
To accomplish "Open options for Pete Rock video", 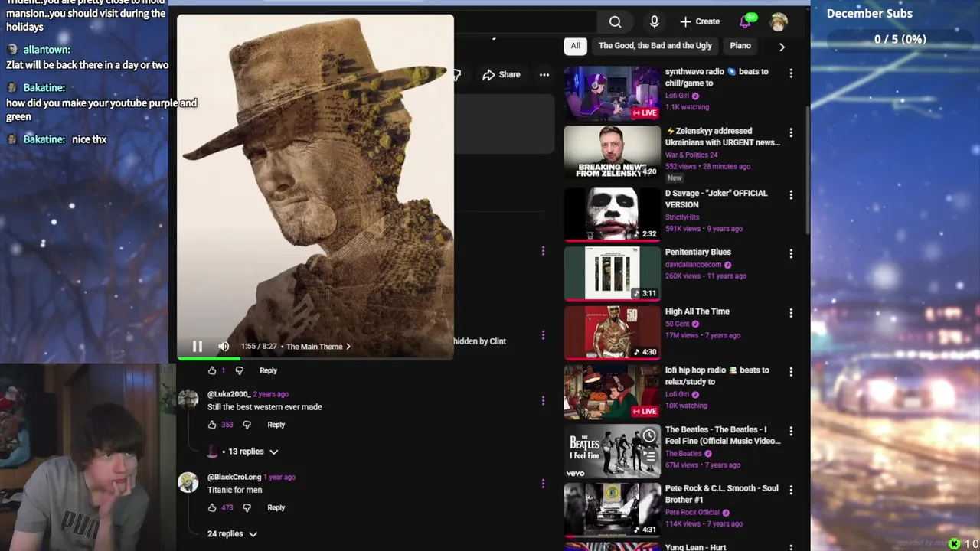I will click(x=791, y=491).
